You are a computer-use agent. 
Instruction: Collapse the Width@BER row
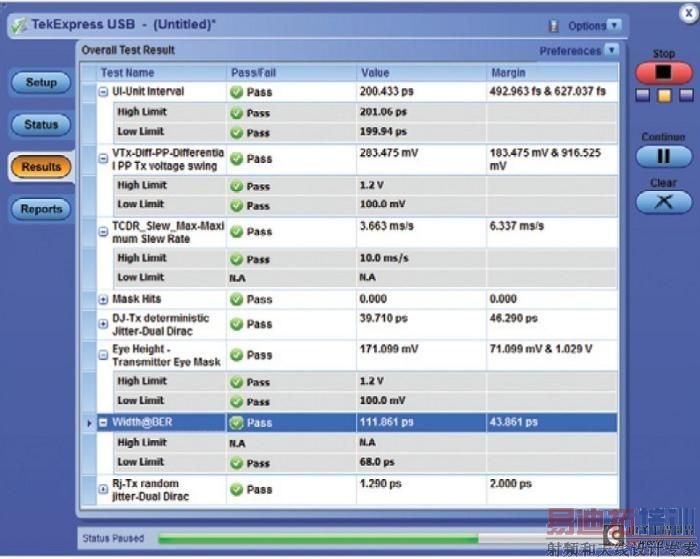point(103,422)
